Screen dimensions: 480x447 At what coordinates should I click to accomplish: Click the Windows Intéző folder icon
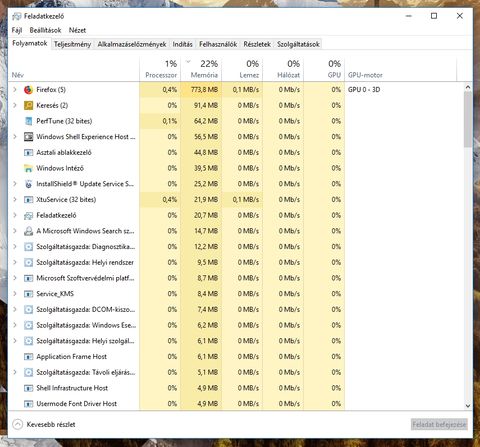click(28, 168)
